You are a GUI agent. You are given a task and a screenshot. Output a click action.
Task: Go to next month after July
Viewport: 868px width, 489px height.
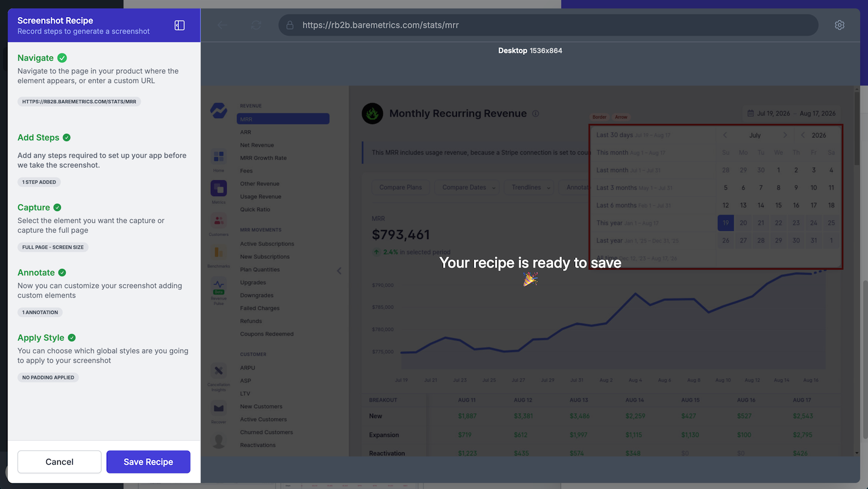[x=785, y=135]
